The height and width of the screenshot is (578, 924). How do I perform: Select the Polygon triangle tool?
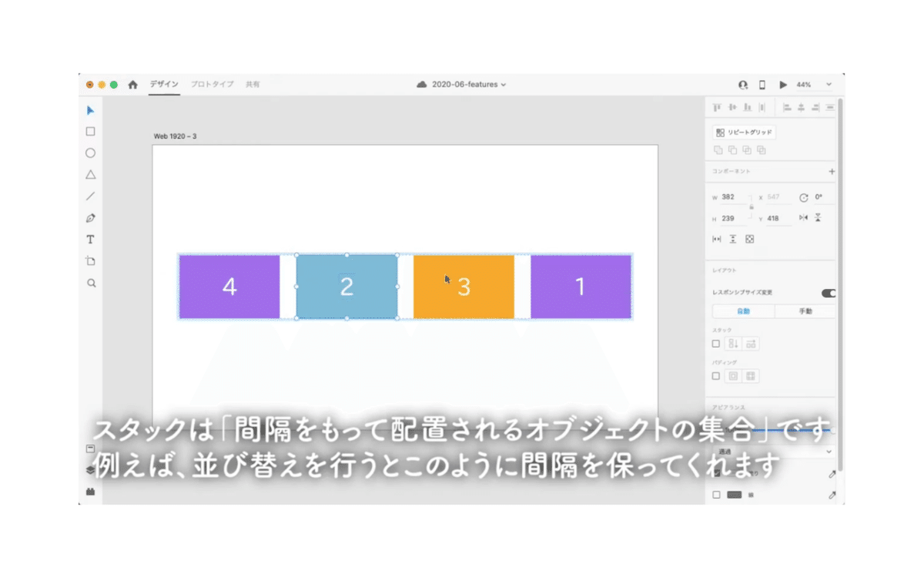[x=90, y=175]
